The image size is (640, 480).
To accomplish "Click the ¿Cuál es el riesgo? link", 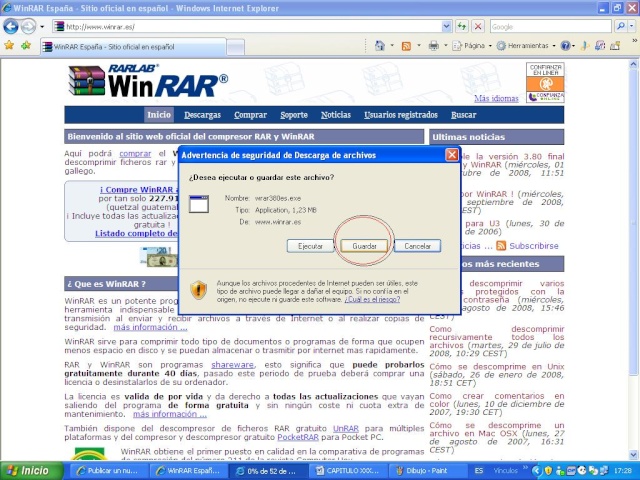I will pyautogui.click(x=372, y=300).
